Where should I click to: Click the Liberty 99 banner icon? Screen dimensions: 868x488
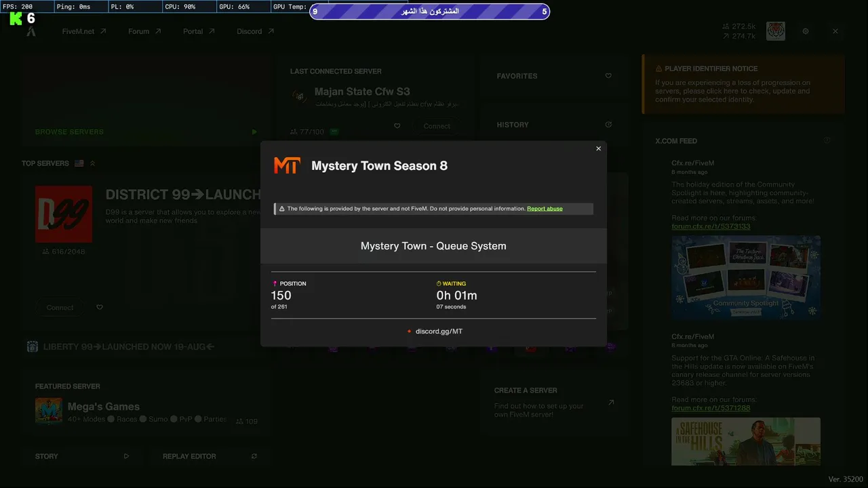point(33,347)
